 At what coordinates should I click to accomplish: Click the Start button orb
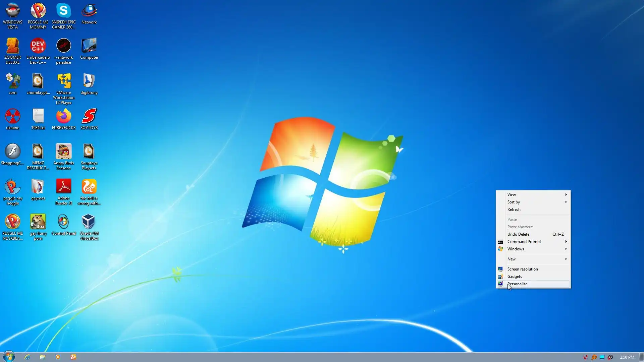[x=9, y=356]
